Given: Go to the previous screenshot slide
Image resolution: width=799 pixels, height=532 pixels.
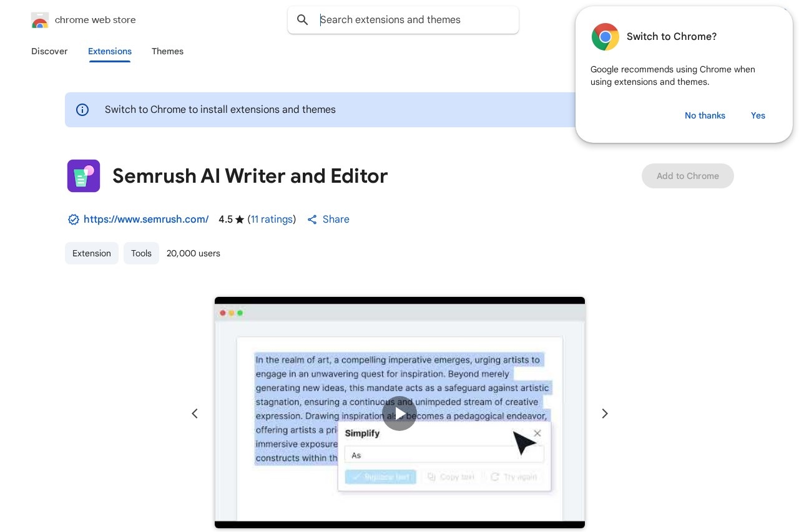Looking at the screenshot, I should 195,414.
